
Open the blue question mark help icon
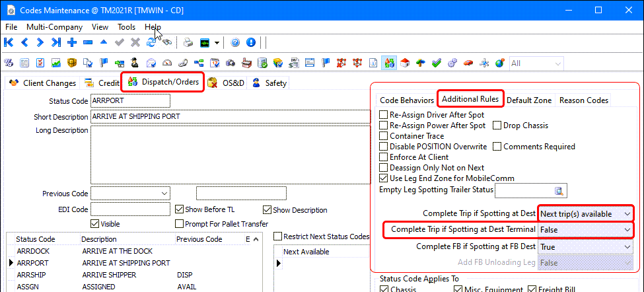pyautogui.click(x=235, y=43)
